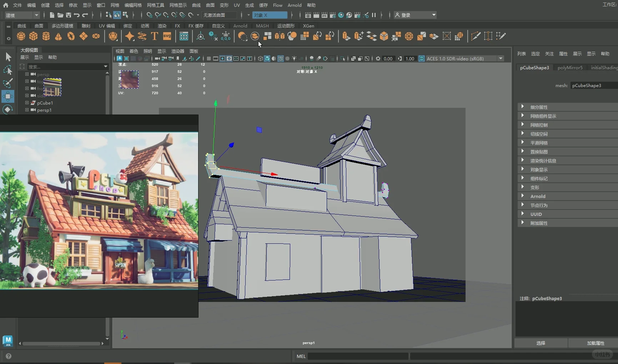Click the Mirror shelf icon
This screenshot has width=618, height=364.
coord(280,36)
